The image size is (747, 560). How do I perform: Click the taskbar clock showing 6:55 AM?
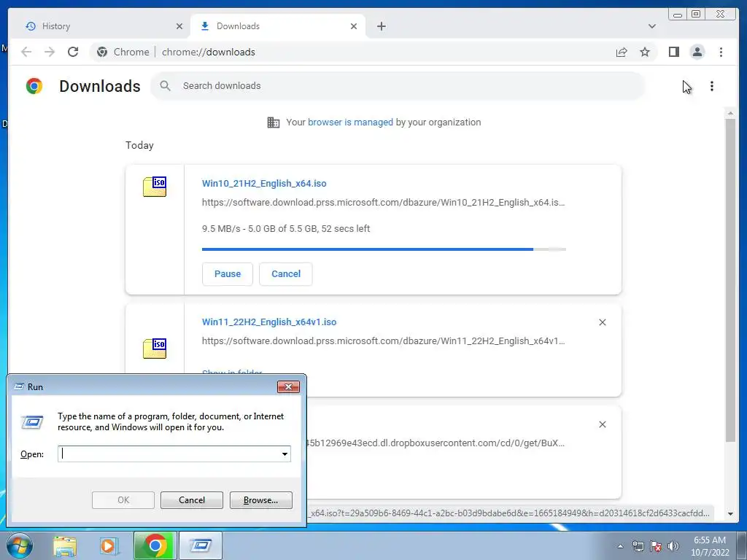pyautogui.click(x=710, y=546)
